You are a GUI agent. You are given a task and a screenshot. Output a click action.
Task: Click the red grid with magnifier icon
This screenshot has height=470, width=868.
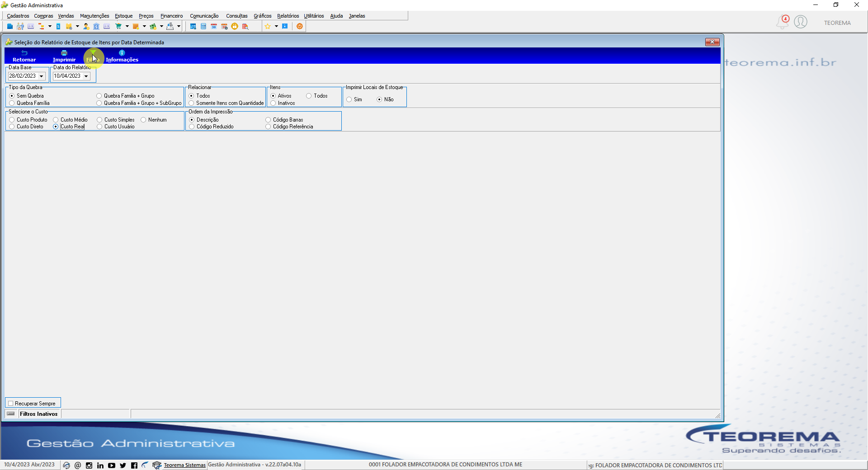click(x=245, y=26)
